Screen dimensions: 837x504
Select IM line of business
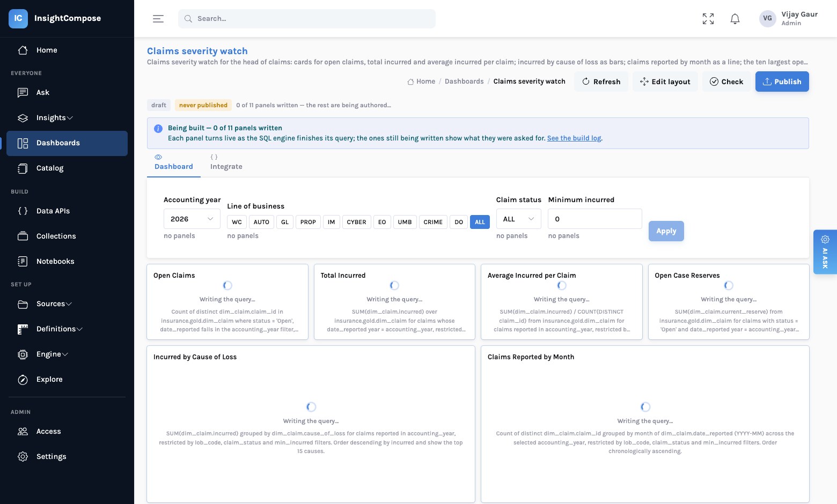click(x=332, y=222)
